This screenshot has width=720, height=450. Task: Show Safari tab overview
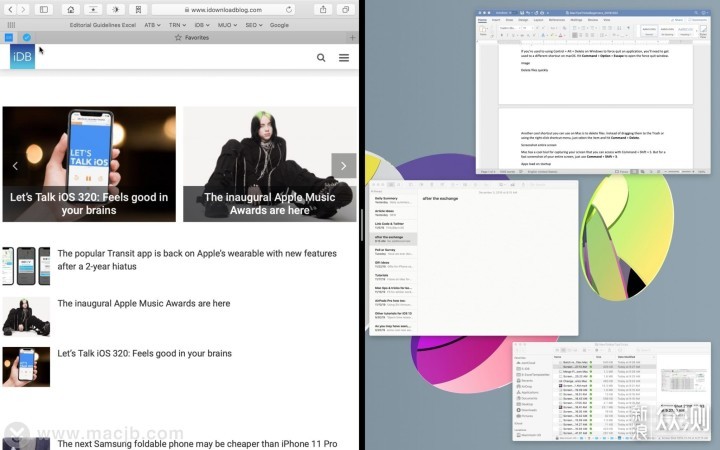click(x=346, y=9)
